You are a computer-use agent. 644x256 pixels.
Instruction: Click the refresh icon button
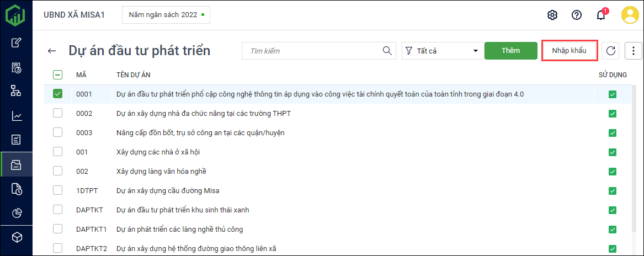tap(611, 51)
